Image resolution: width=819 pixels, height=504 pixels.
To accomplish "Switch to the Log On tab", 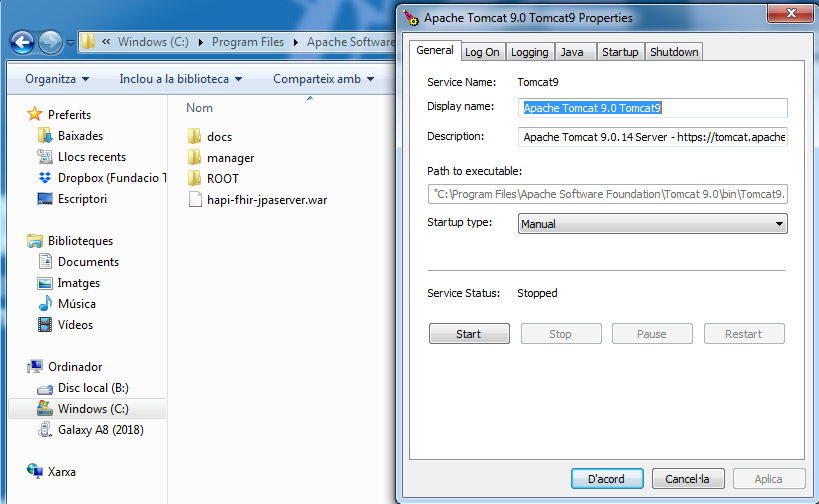I will click(x=482, y=52).
